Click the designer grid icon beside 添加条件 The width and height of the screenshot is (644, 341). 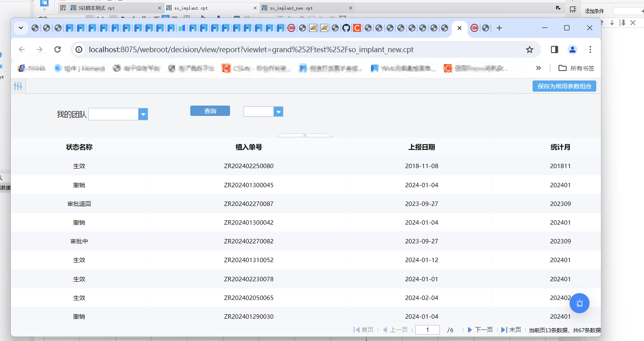[x=573, y=10]
